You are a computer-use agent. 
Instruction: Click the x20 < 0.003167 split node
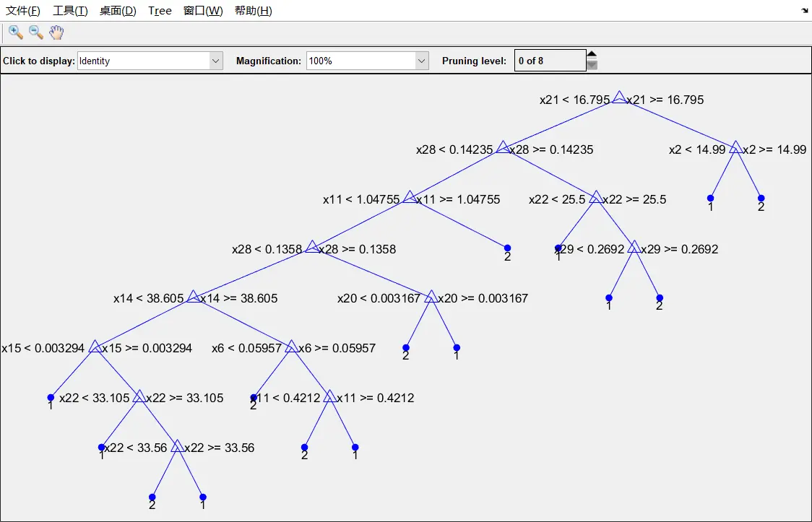point(431,297)
